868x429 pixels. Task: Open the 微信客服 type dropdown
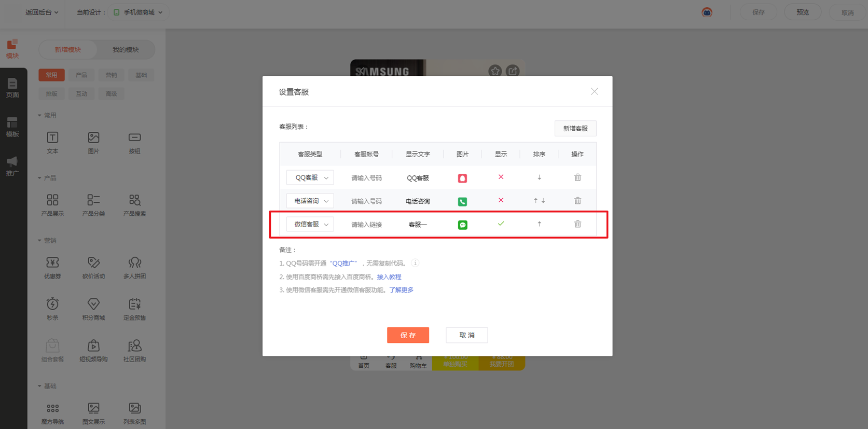310,224
